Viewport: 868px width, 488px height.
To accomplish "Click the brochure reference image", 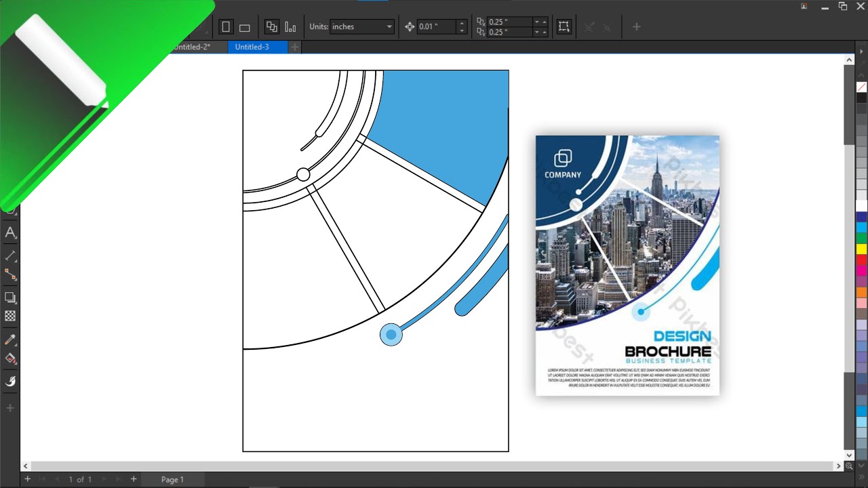I will pyautogui.click(x=627, y=265).
